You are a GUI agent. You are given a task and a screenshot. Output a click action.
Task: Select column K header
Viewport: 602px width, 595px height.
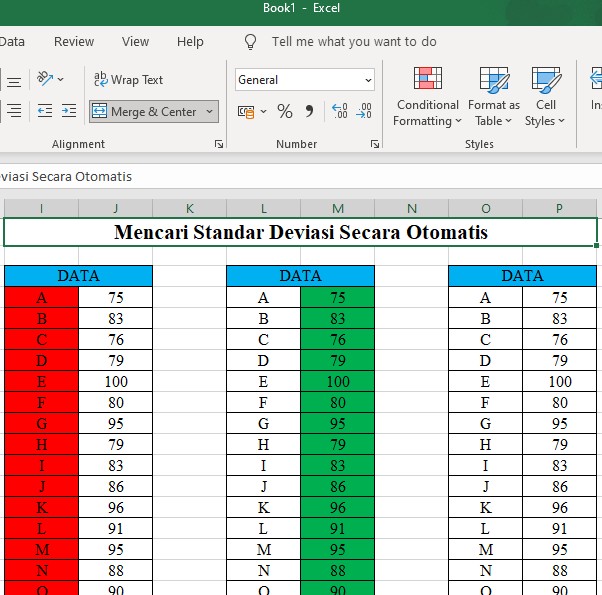click(x=190, y=208)
